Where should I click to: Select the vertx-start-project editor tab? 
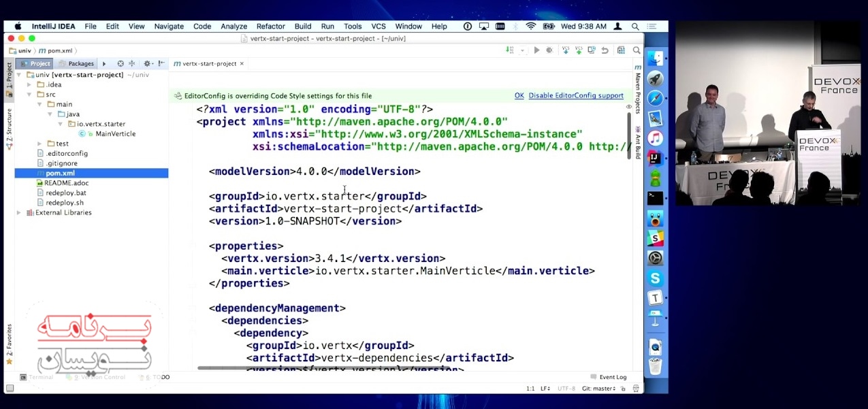point(210,63)
